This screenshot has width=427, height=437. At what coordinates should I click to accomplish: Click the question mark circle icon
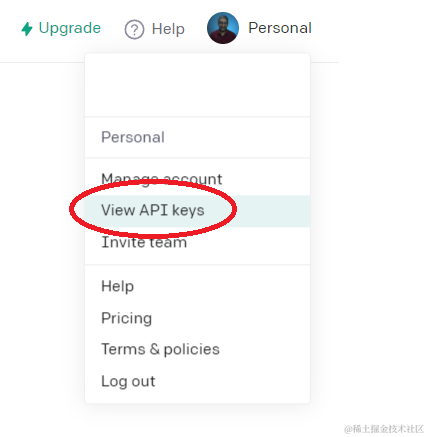[x=134, y=29]
